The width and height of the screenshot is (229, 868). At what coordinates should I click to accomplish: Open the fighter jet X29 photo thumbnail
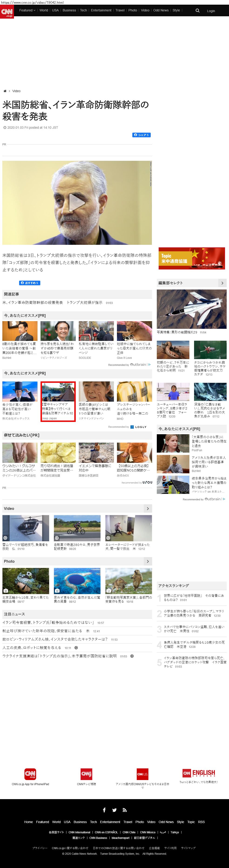191,309
